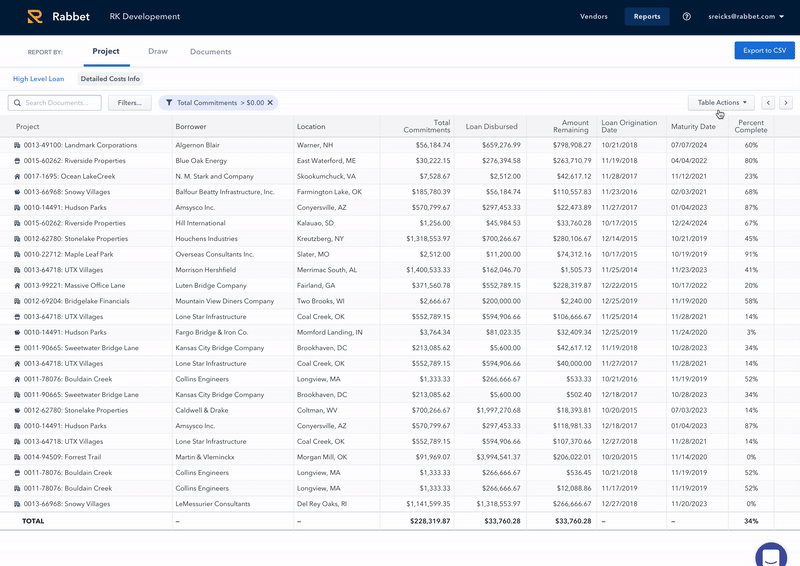Click the chat widget bubble icon
The height and width of the screenshot is (566, 800).
click(771, 554)
